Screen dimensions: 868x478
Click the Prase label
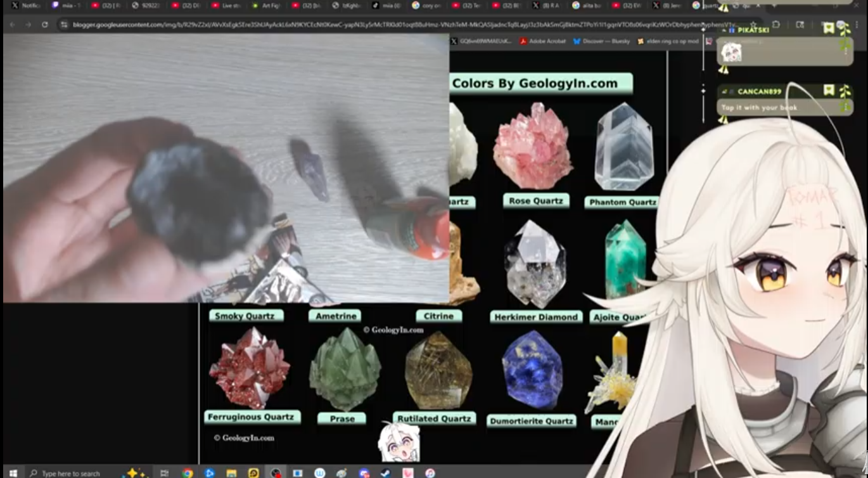tap(342, 418)
